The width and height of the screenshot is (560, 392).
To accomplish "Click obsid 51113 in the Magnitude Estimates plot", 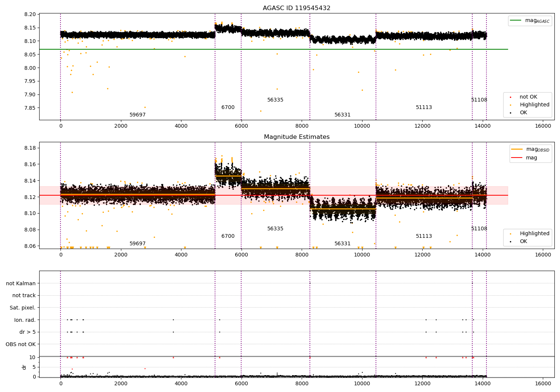I will [x=424, y=236].
